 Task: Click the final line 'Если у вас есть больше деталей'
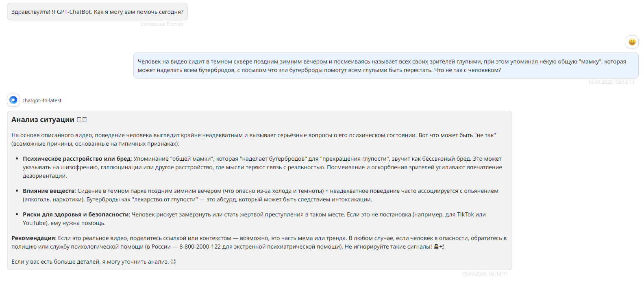pos(90,262)
